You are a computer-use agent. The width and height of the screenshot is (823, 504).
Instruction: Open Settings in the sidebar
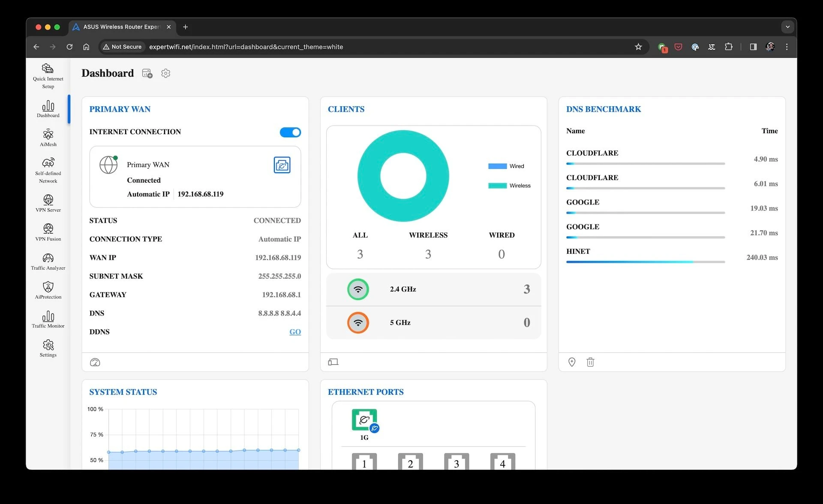coord(48,349)
